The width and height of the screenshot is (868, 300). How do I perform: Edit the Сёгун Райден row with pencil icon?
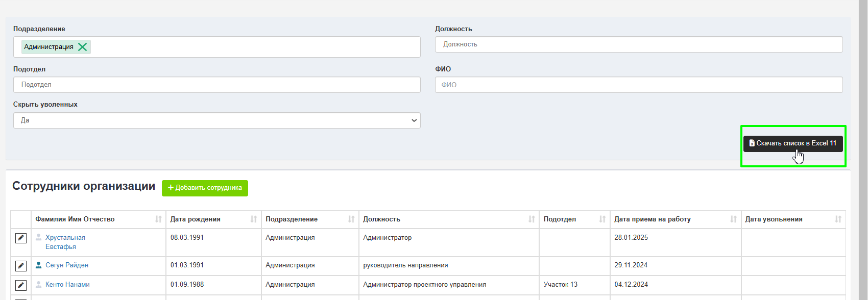click(x=21, y=266)
